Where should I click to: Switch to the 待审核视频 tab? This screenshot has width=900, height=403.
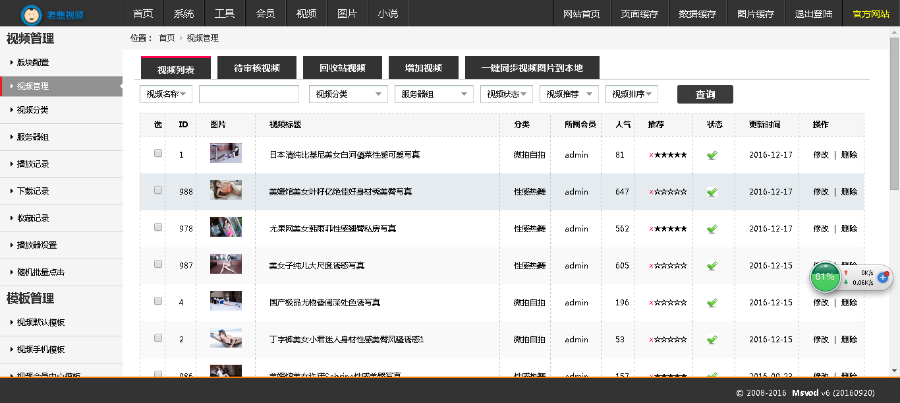(256, 69)
